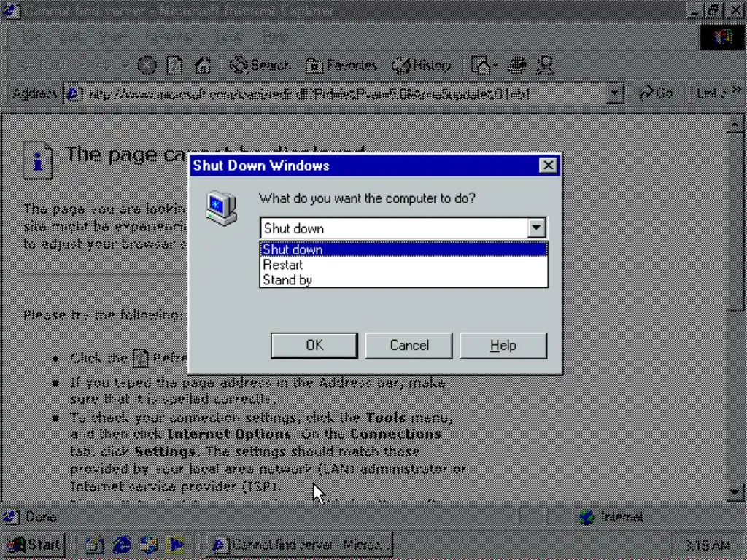This screenshot has height=560, width=747.
Task: Click the page icon in the address bar
Action: click(74, 94)
